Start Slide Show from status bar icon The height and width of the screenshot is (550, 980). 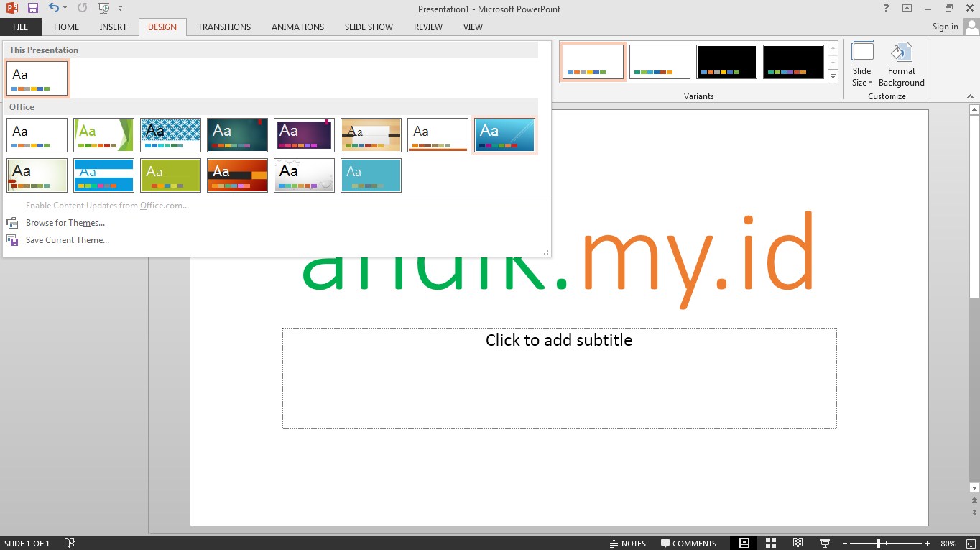825,543
